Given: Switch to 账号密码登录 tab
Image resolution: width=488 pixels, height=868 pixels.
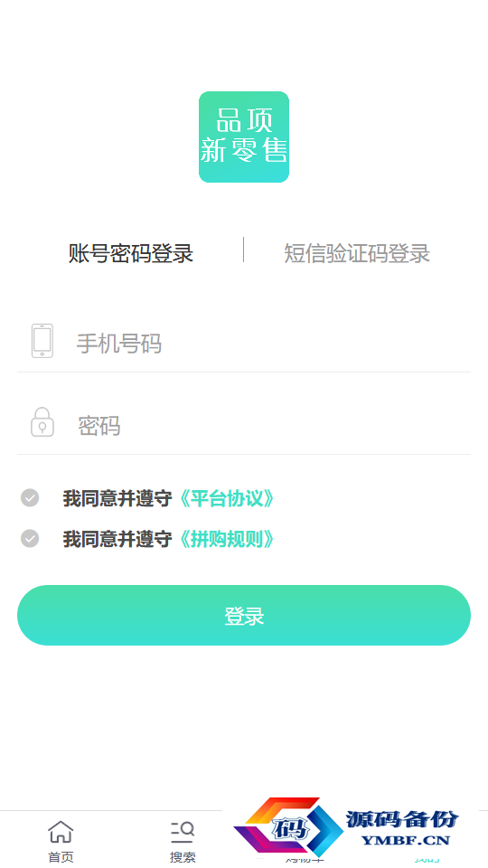Looking at the screenshot, I should (x=130, y=253).
